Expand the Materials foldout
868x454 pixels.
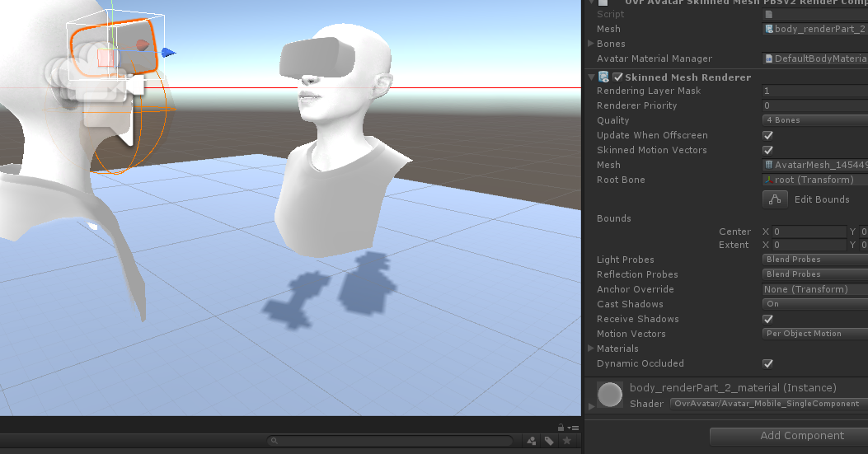pyautogui.click(x=591, y=349)
